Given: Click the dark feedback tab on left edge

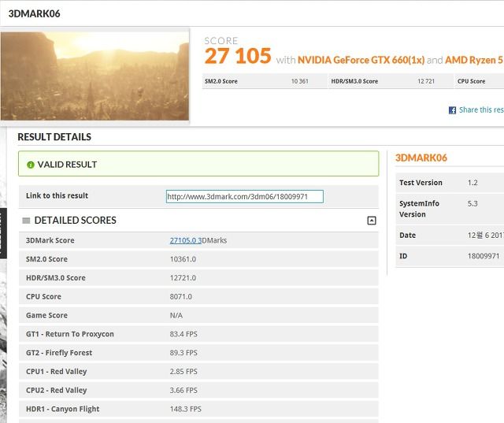Looking at the screenshot, I should [3, 233].
